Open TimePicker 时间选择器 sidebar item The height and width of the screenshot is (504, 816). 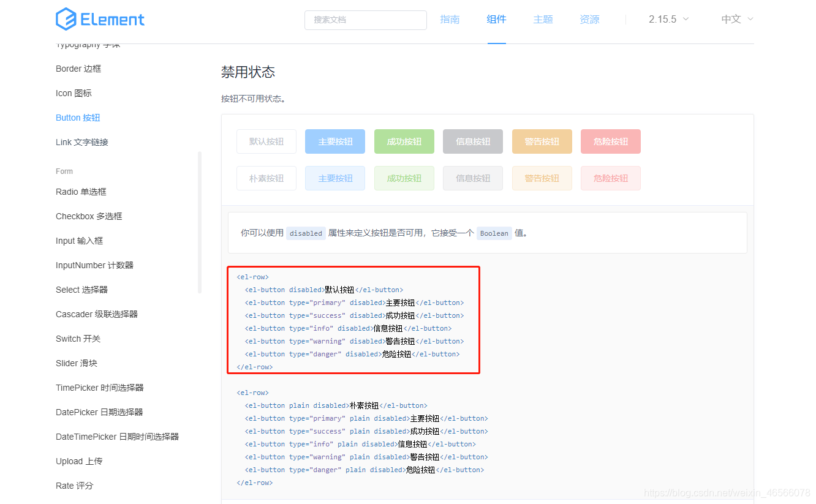(100, 388)
